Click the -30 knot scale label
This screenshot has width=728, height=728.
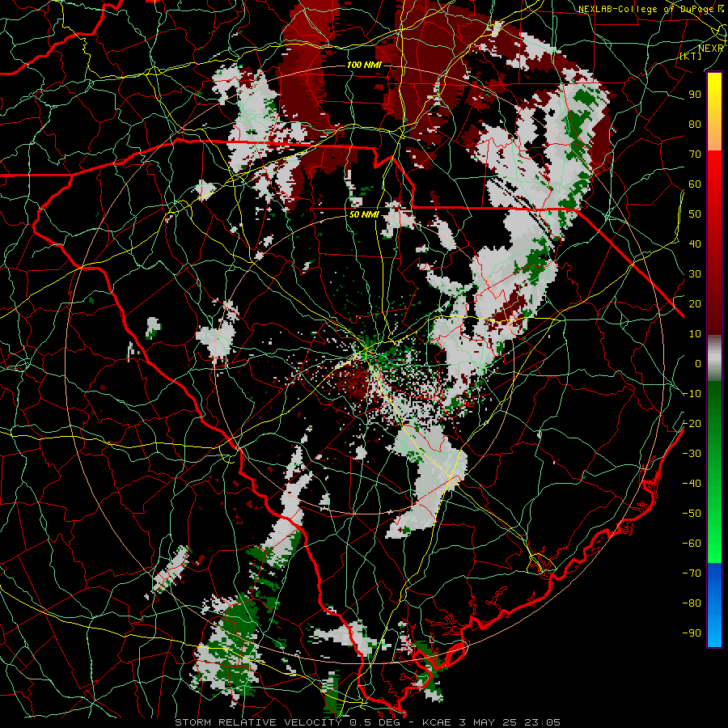pos(692,454)
